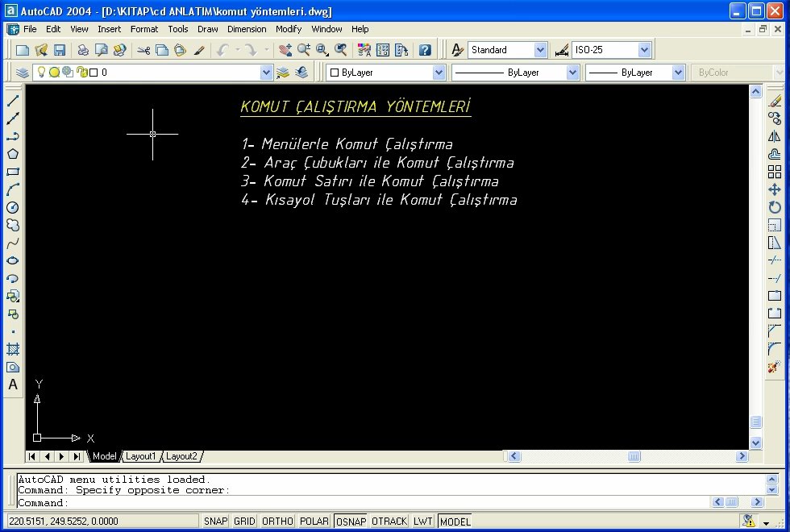Click the Model tab
Image resolution: width=790 pixels, height=532 pixels.
[104, 456]
